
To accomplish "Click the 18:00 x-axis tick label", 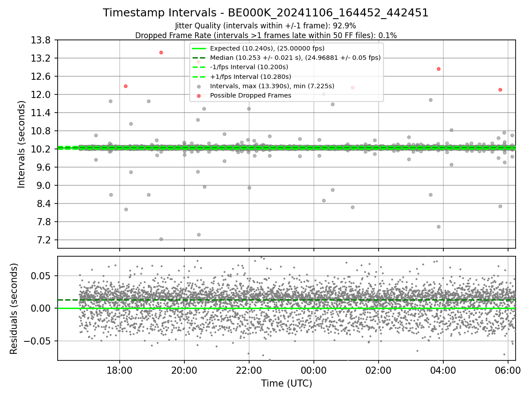I will [x=119, y=370].
